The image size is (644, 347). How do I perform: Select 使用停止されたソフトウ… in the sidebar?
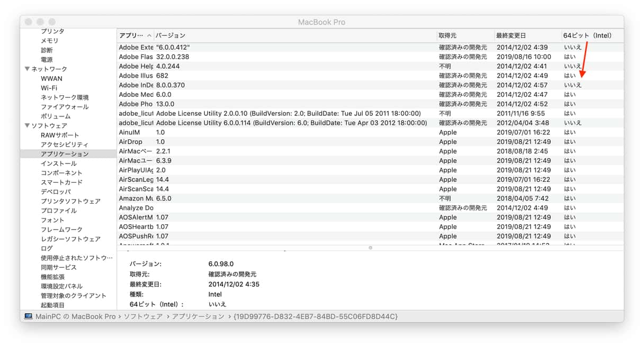[77, 258]
